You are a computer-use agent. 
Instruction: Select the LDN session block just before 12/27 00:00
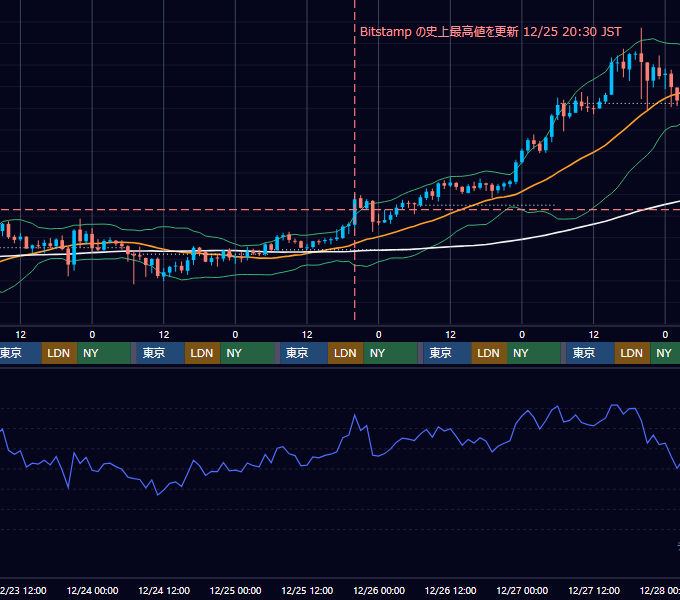489,353
